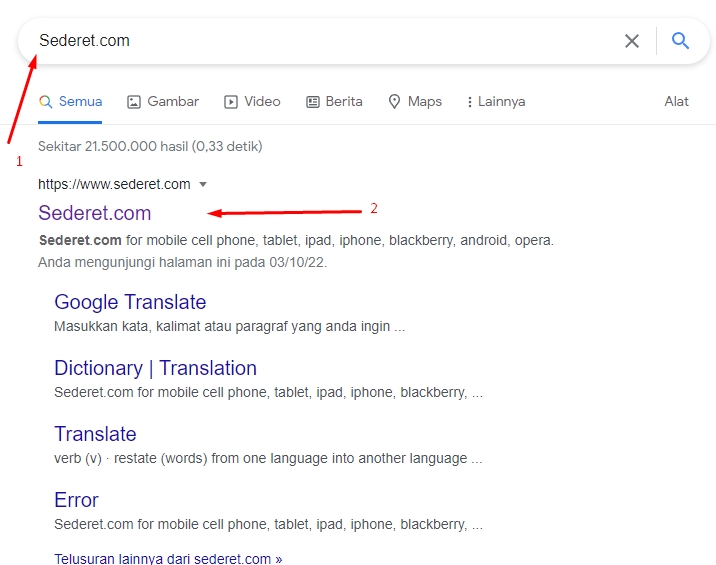Screen dimensions: 716x565
Task: Open the Error sitelink
Action: pyautogui.click(x=76, y=500)
